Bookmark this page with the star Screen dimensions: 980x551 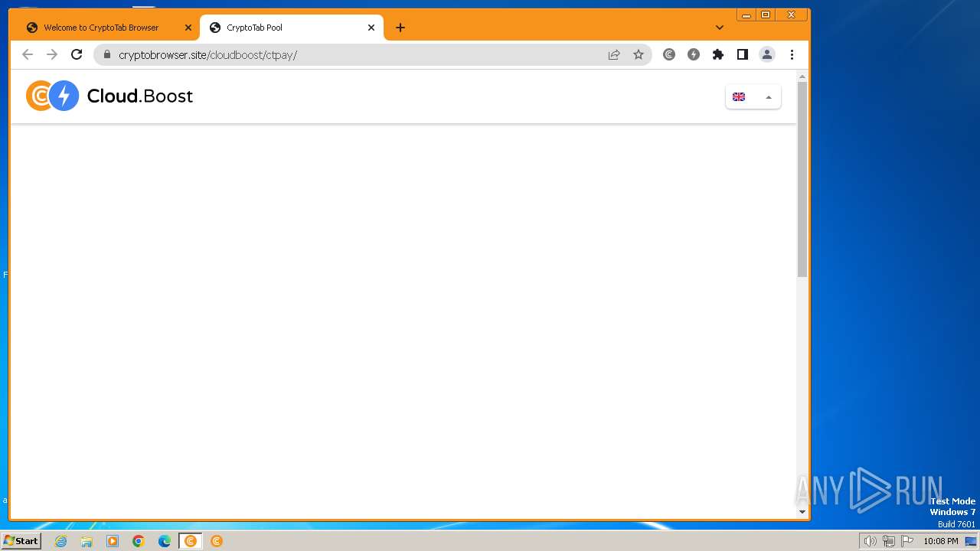coord(639,54)
